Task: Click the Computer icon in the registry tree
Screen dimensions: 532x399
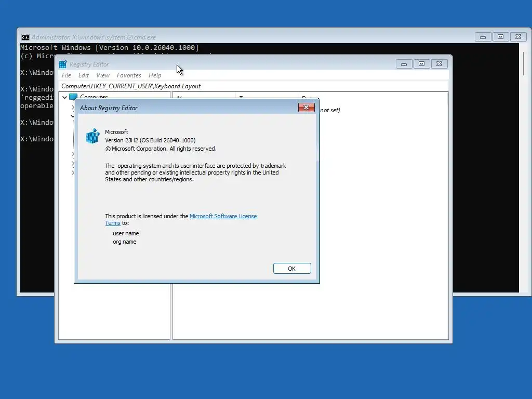Action: click(x=73, y=96)
